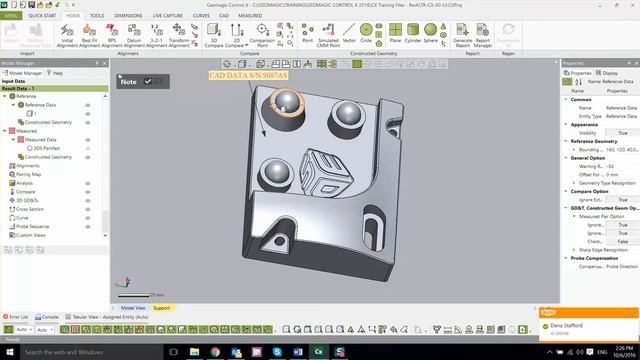640x360 pixels.
Task: Select Pairing Map in model tree
Action: 29,174
